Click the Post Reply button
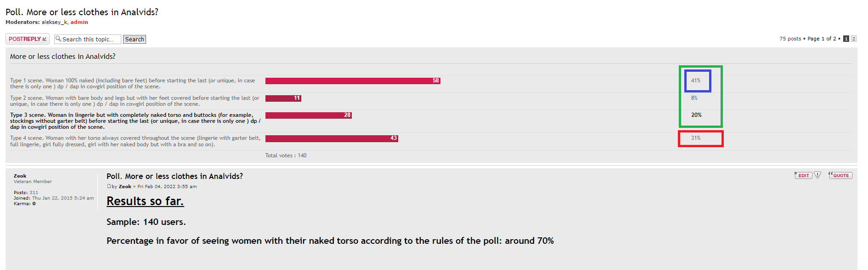 pyautogui.click(x=28, y=39)
